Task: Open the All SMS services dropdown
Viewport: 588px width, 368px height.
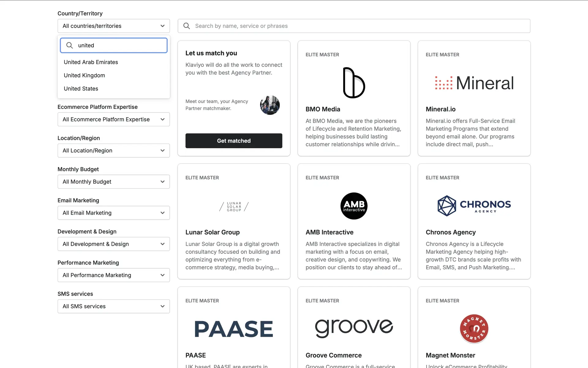Action: click(x=114, y=306)
